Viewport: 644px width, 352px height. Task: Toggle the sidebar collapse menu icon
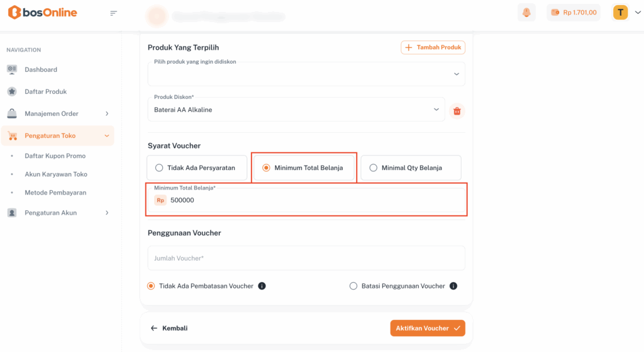[x=114, y=13]
